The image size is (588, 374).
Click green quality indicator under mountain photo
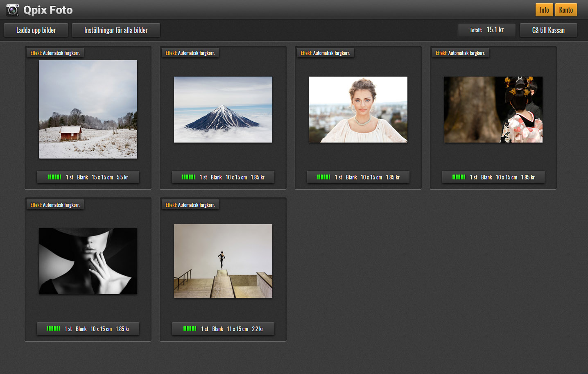[x=188, y=177]
